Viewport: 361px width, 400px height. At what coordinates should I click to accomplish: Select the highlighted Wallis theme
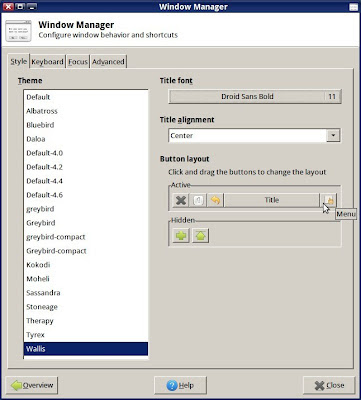pos(86,349)
